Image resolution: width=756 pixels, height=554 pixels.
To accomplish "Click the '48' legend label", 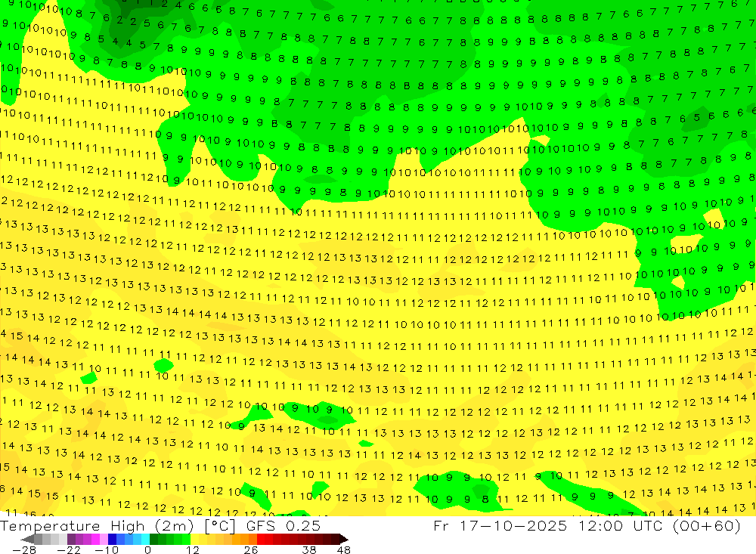I will [344, 549].
